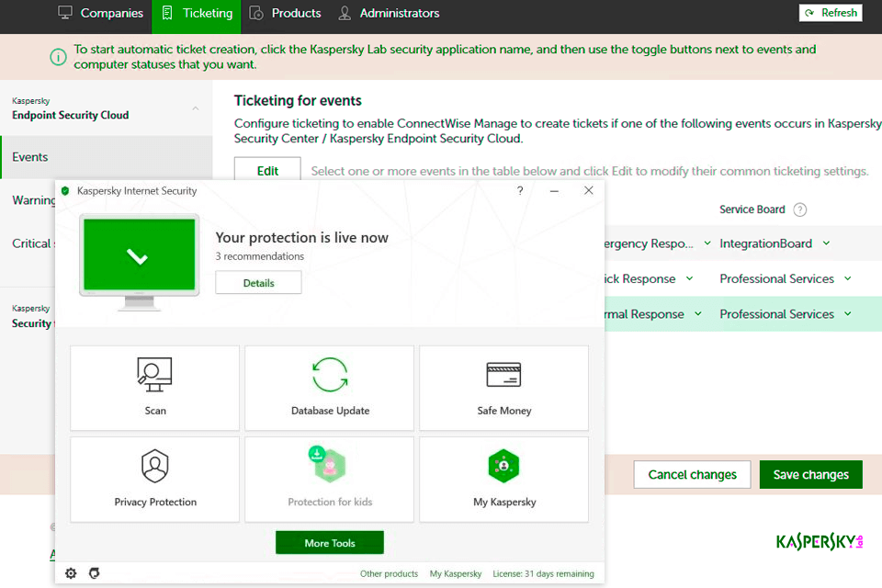Close the Kaspersky Internet Security window
The image size is (882, 588).
[x=588, y=190]
